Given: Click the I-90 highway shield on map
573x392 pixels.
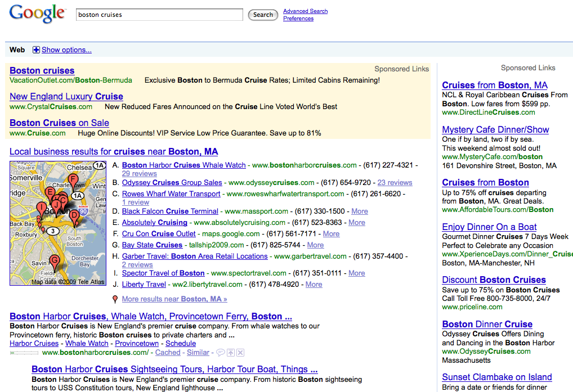Looking at the screenshot, I should [83, 211].
